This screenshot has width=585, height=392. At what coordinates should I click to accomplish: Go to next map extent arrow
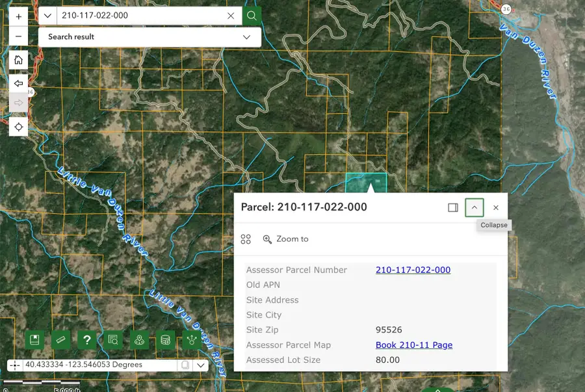click(x=19, y=103)
